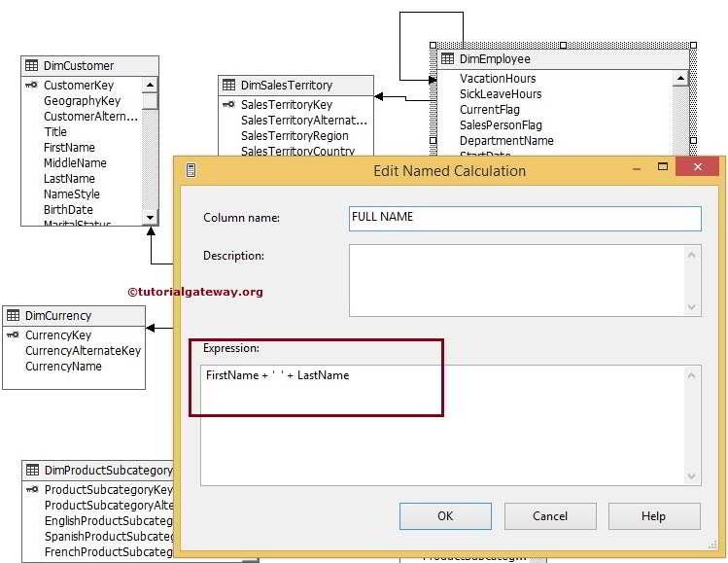Select the LastName column in DimCustomer
The height and width of the screenshot is (563, 728).
69,178
